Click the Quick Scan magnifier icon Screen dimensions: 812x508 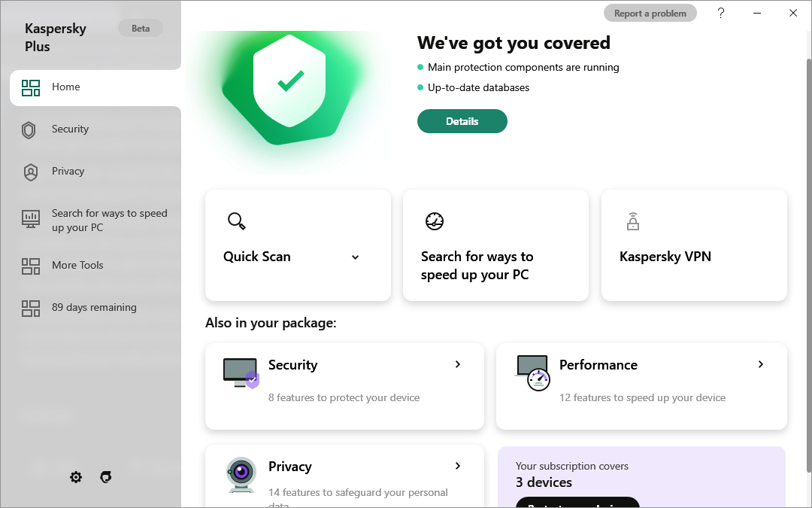coord(237,221)
